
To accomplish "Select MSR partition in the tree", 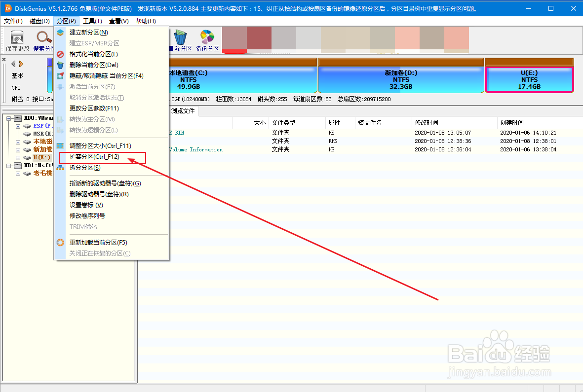I will (x=43, y=134).
